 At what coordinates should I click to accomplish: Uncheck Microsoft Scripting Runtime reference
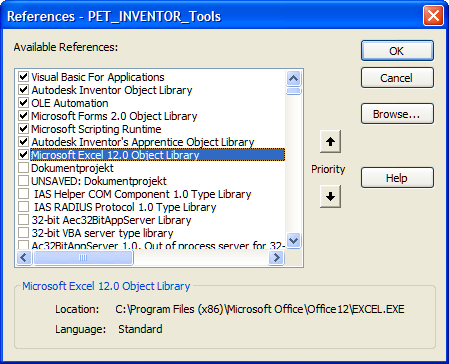23,129
